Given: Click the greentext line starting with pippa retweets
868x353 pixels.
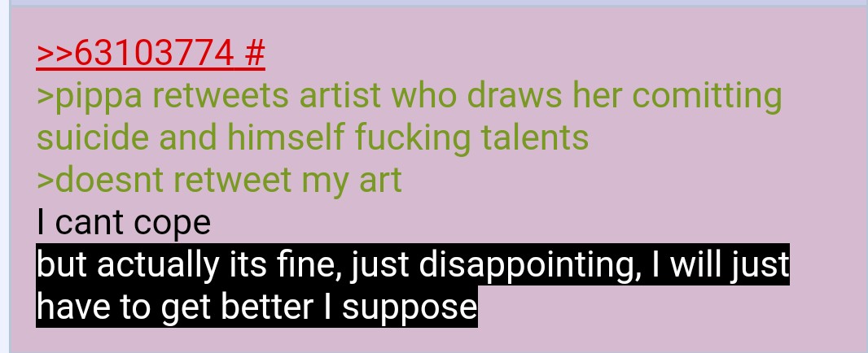Looking at the screenshot, I should click(409, 96).
